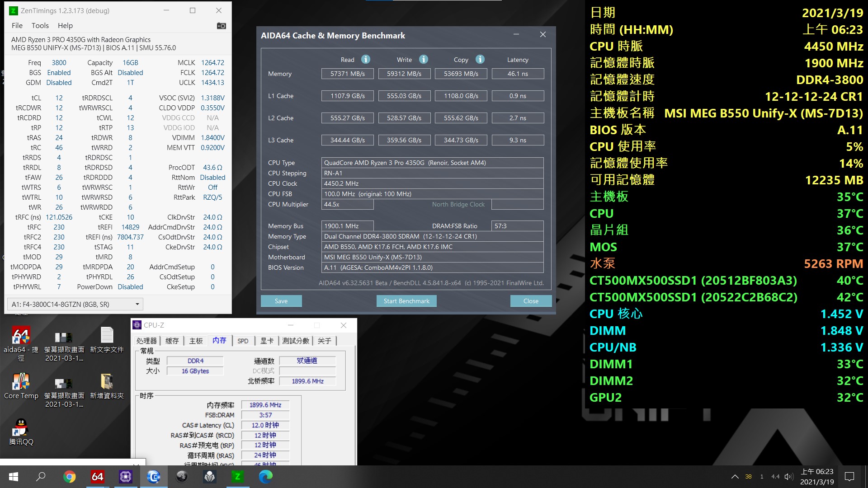Switch to the 处理器 tab in CPU-Z
868x488 pixels.
click(146, 341)
